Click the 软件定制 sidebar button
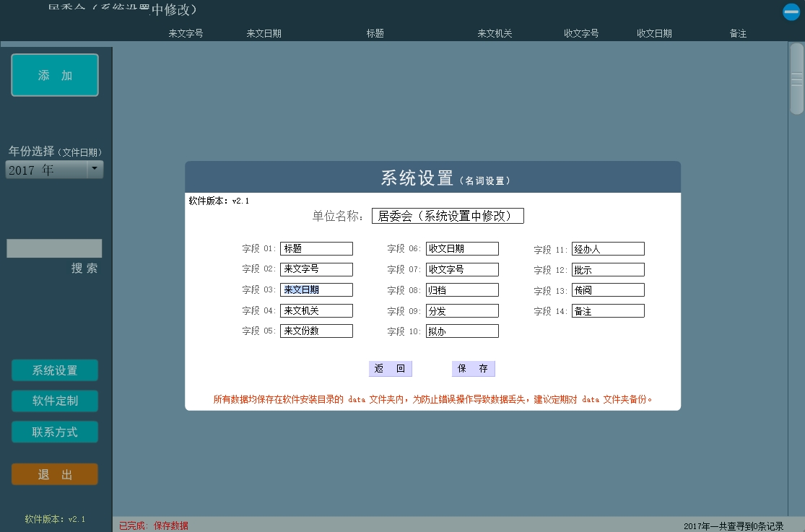 [55, 401]
